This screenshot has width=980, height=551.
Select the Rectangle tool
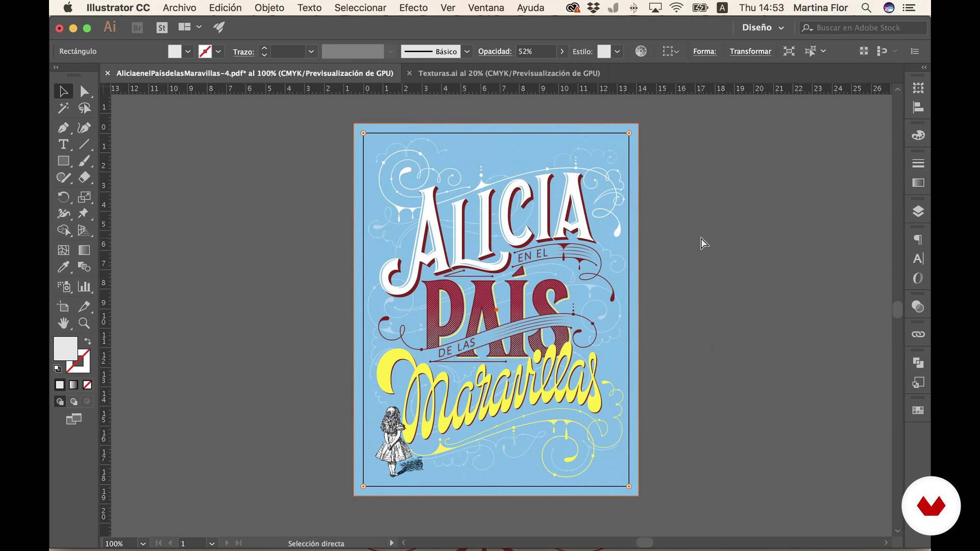pos(63,161)
